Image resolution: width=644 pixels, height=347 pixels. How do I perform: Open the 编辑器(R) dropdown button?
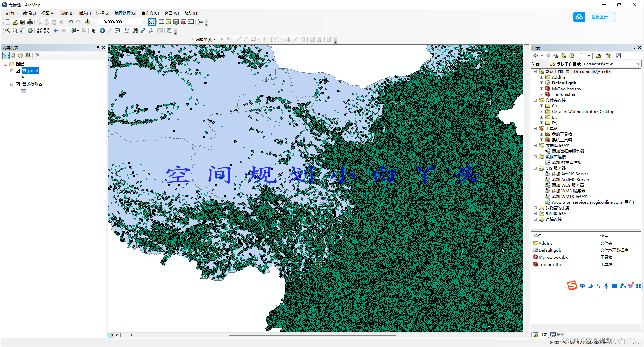[205, 39]
